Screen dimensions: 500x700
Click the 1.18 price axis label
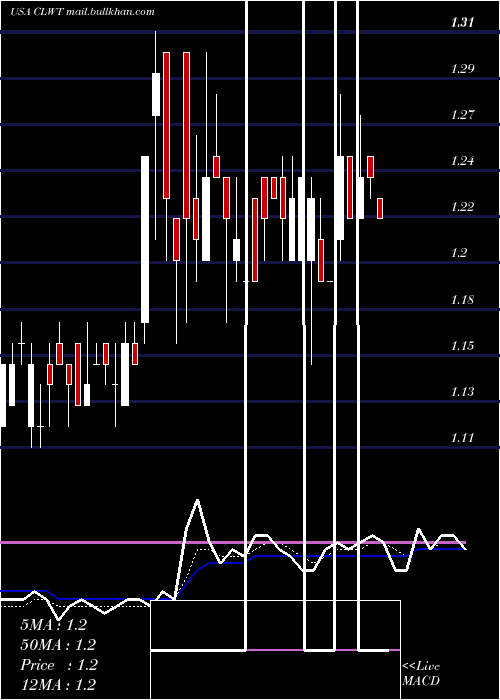point(462,299)
